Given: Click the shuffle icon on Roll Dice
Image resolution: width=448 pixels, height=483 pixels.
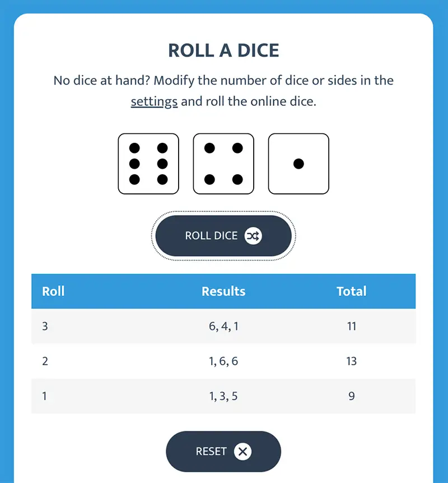Looking at the screenshot, I should [253, 236].
